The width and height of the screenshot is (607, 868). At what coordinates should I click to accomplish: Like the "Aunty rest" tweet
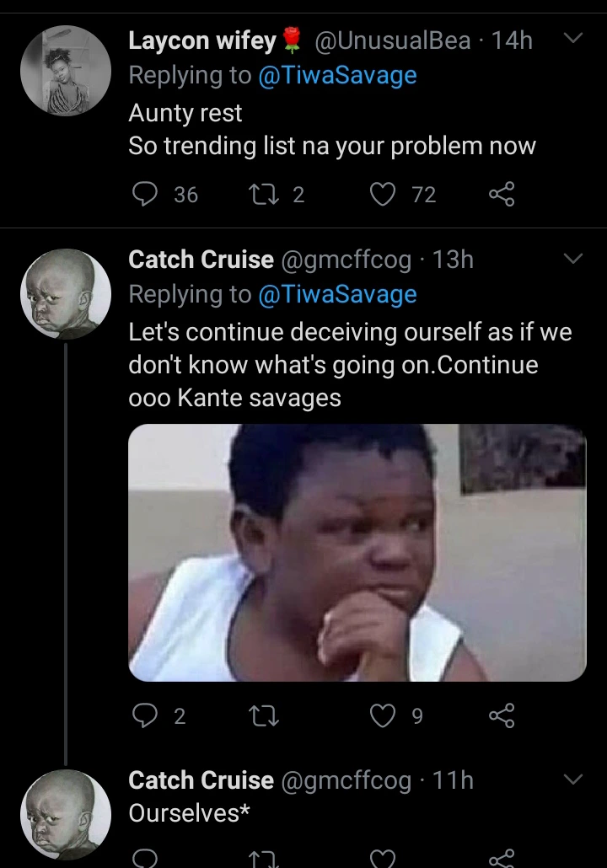(x=384, y=195)
